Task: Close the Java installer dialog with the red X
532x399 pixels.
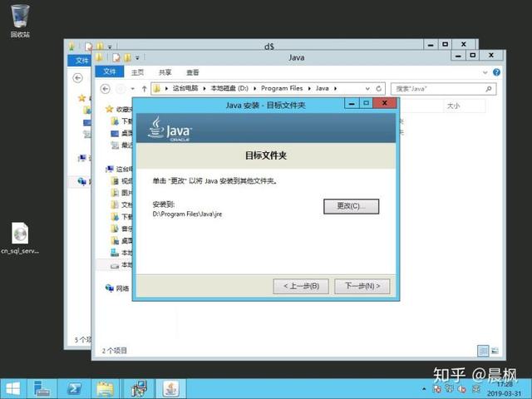Action: (x=384, y=103)
